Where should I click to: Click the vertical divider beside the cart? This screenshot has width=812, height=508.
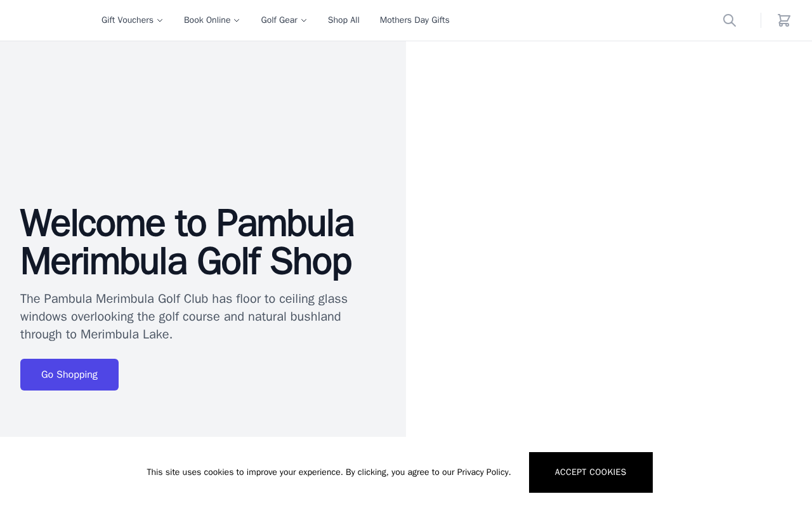pos(761,20)
